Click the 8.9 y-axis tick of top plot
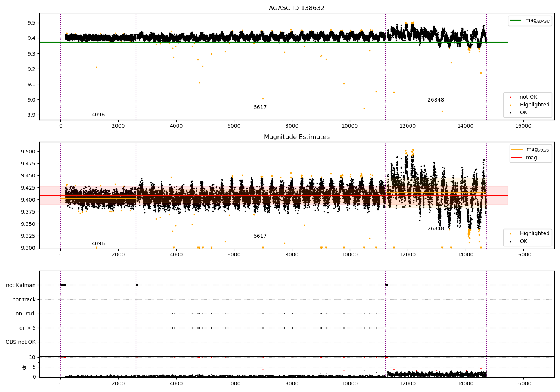Viewport: 560px width, 392px height. click(31, 115)
